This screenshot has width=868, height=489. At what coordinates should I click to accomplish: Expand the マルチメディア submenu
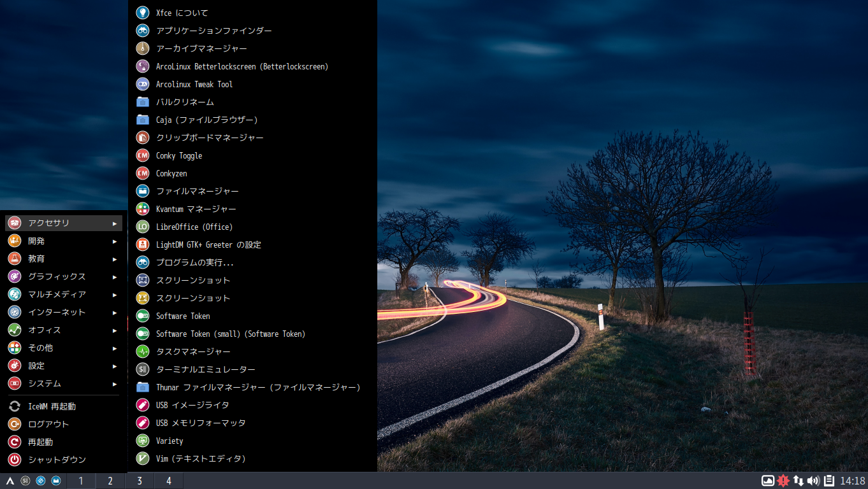tap(64, 294)
